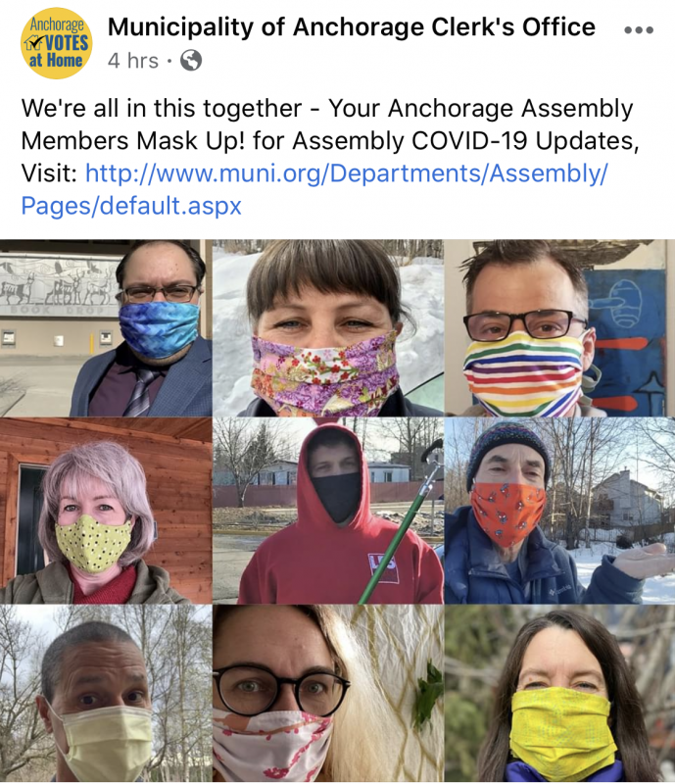Open photo of woman in bright yellow mask
The width and height of the screenshot is (675, 784).
click(560, 694)
